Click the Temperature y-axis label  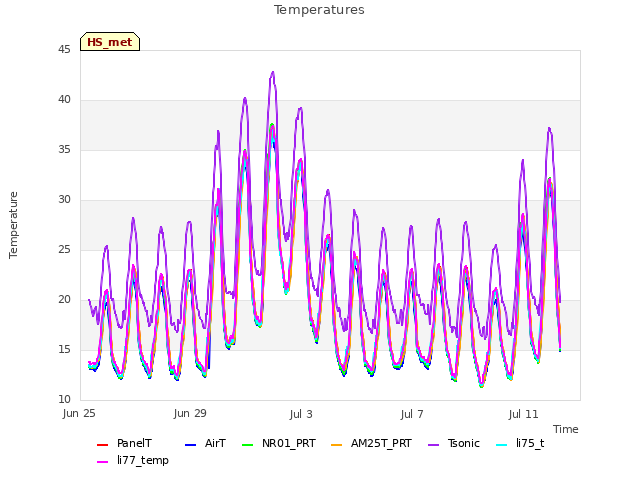tap(13, 225)
